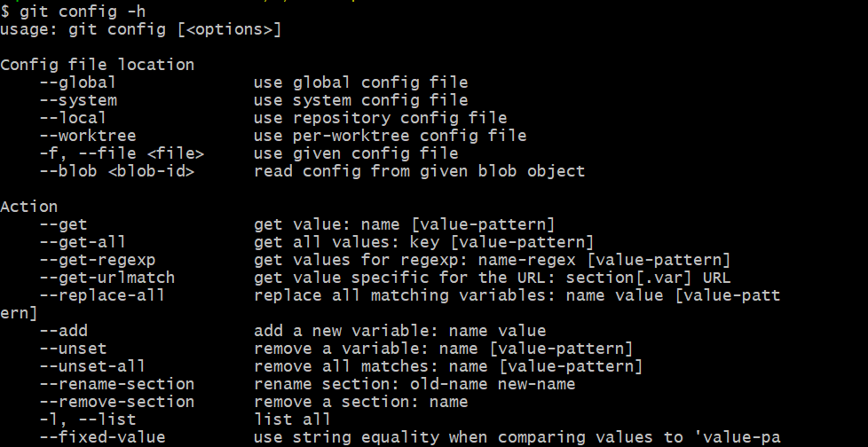The image size is (868, 447).
Task: Click the '--get-regexp' option text
Action: [97, 260]
